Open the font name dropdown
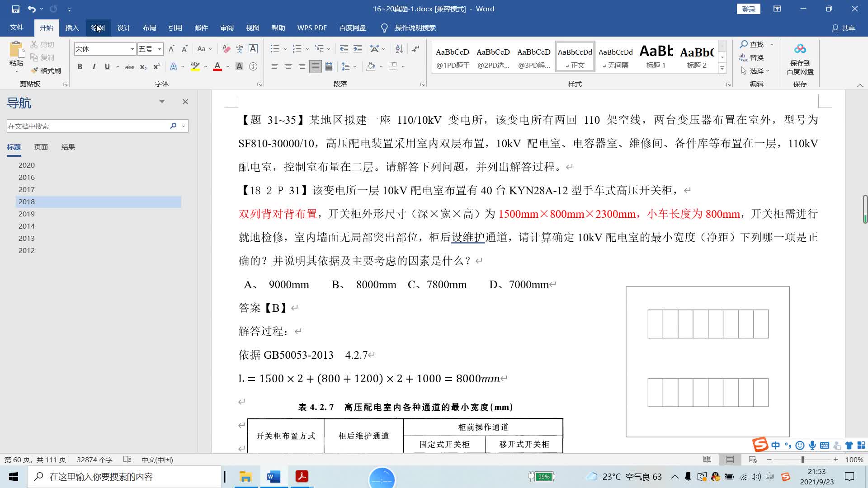This screenshot has height=488, width=868. point(132,49)
